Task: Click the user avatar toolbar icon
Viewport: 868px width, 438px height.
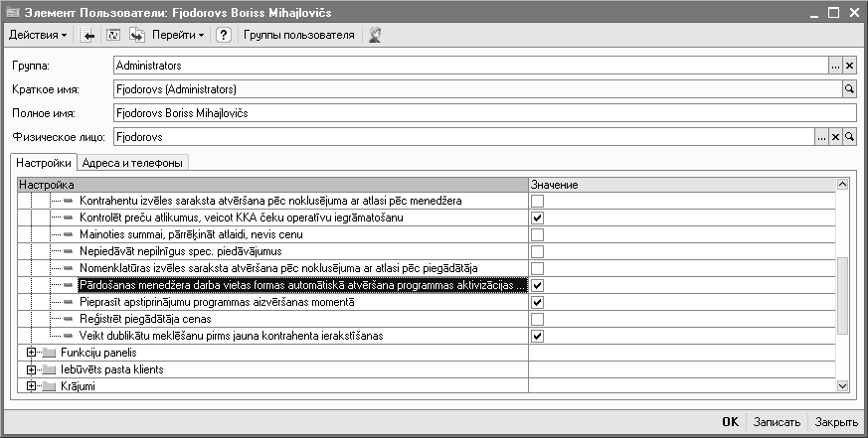Action: click(376, 35)
